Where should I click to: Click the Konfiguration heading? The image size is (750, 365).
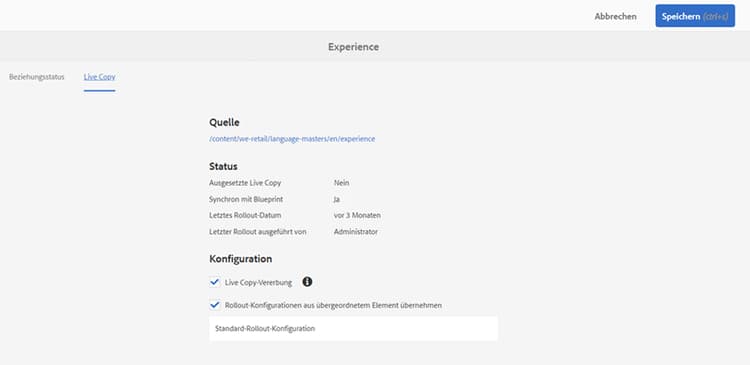point(241,259)
